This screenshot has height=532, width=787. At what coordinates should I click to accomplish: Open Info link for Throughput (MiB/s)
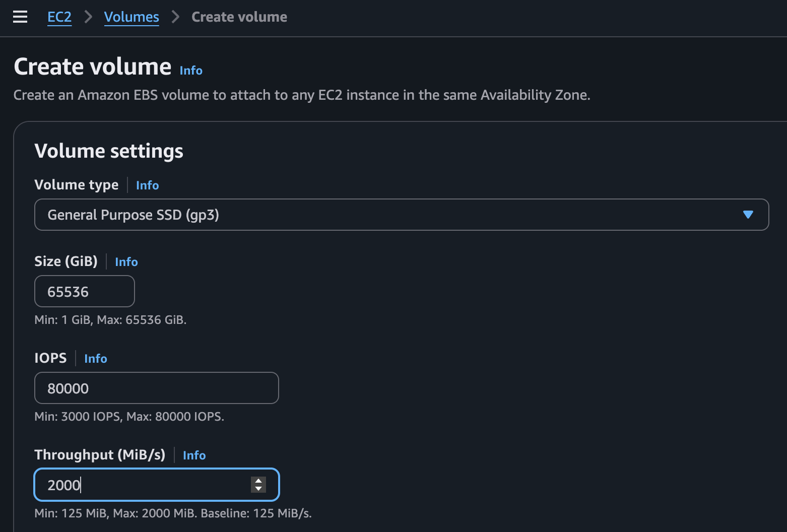194,455
